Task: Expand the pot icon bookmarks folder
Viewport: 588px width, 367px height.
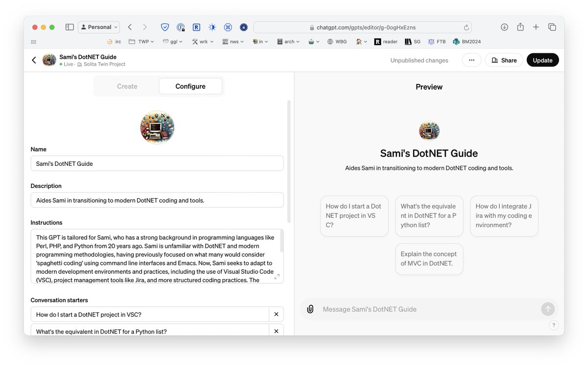Action: pos(314,42)
